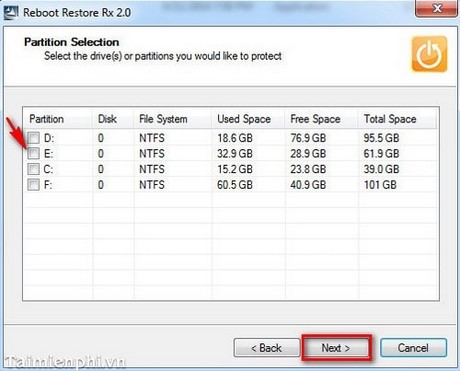Click NTFS in the F: row
The image size is (460, 371).
coord(152,185)
